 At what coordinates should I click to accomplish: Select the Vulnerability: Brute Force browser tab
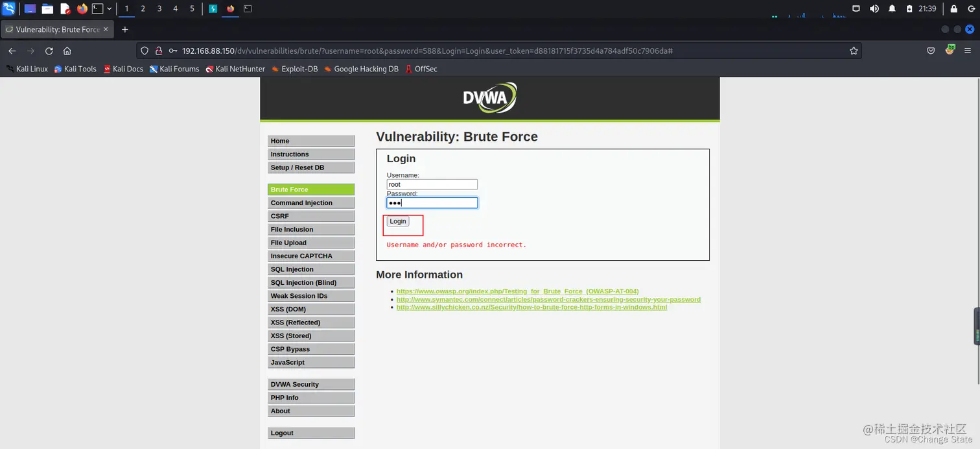point(57,29)
